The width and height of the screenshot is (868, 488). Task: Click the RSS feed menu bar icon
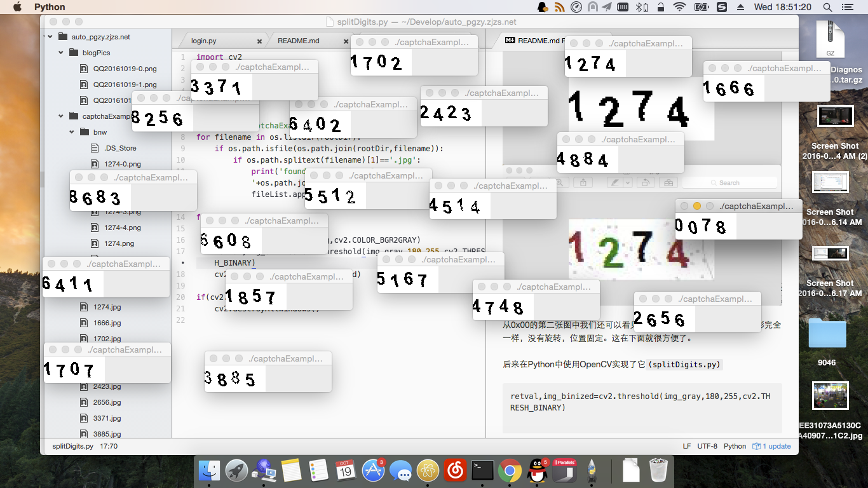[x=560, y=7]
